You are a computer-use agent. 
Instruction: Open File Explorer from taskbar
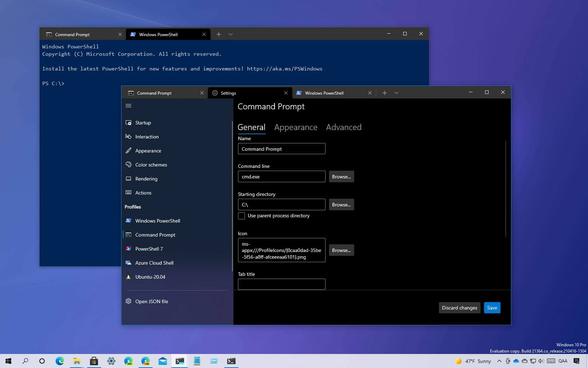coord(77,361)
